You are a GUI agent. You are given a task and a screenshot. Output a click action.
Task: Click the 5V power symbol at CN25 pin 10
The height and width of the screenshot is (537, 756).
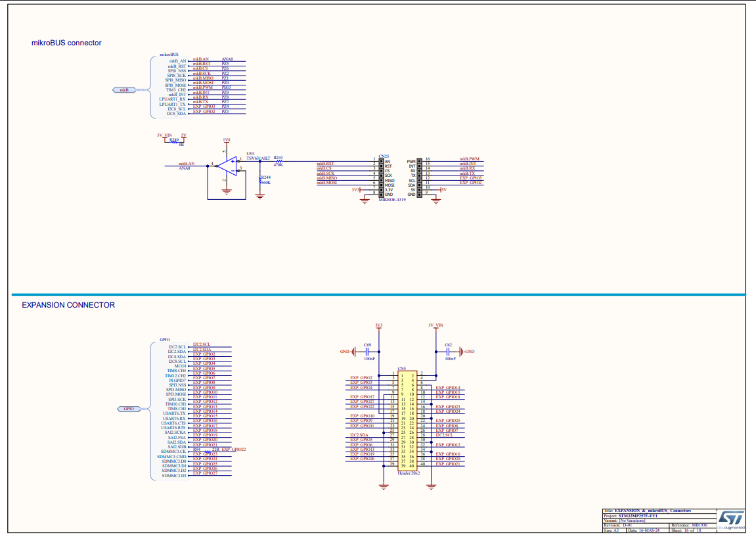point(443,190)
